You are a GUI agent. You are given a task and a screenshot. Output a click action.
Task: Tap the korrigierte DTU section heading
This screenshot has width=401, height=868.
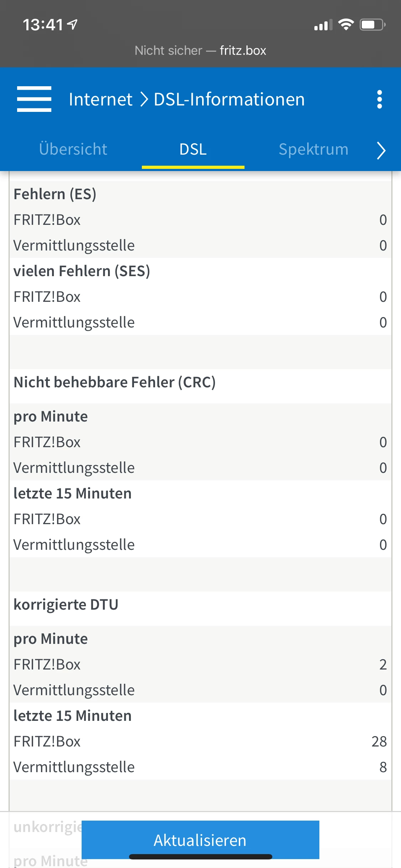[x=66, y=604]
